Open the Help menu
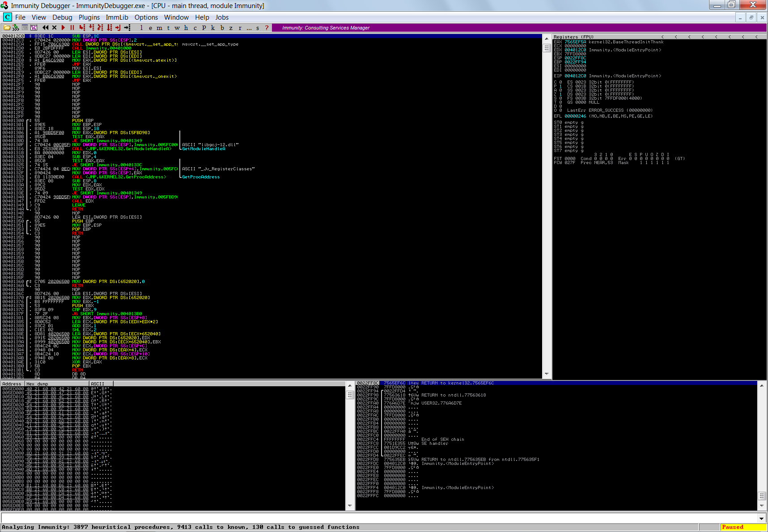Viewport: 768px width, 532px height. pyautogui.click(x=202, y=17)
